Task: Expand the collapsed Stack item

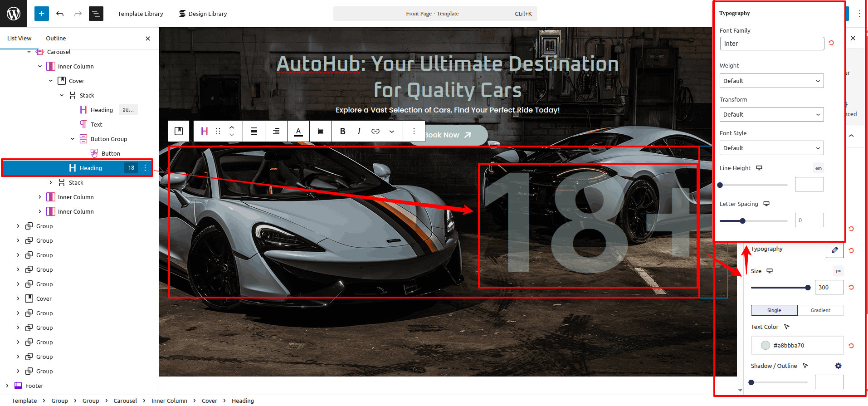Action: click(x=51, y=182)
